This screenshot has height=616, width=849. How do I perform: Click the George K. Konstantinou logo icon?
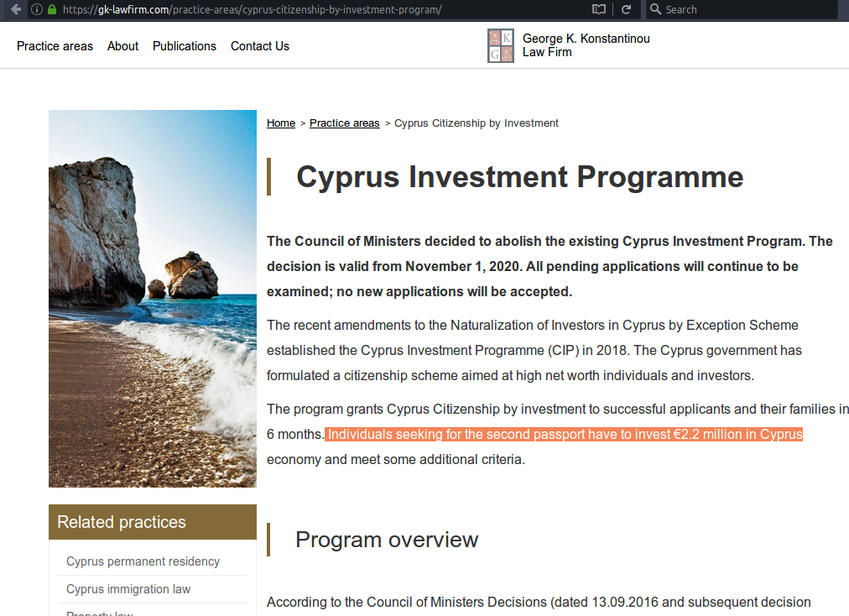pyautogui.click(x=501, y=45)
